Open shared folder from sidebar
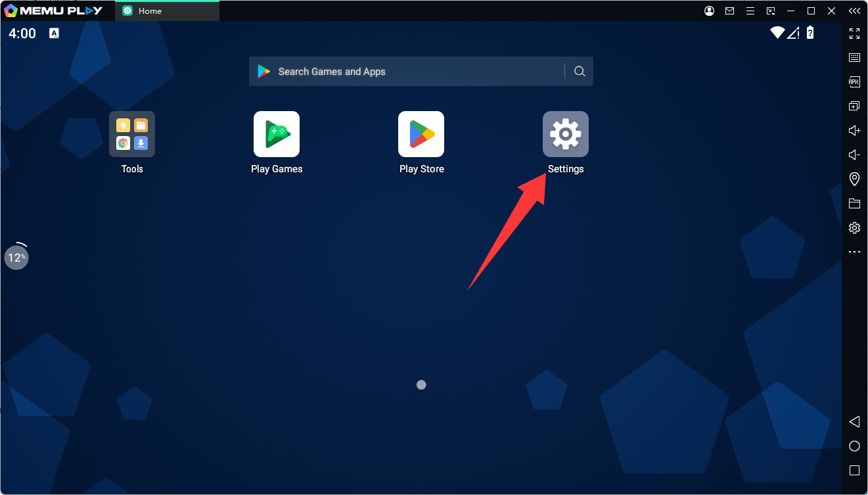 pos(854,203)
